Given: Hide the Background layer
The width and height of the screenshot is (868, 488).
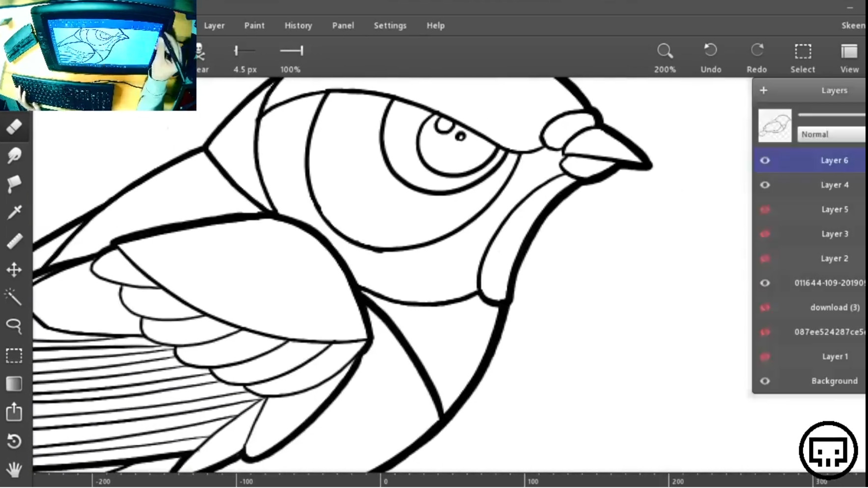Looking at the screenshot, I should pos(765,381).
